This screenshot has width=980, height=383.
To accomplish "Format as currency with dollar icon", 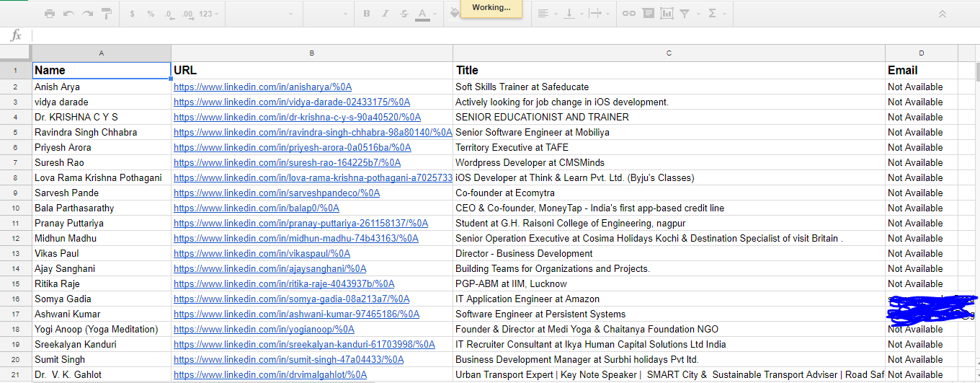I will (133, 14).
